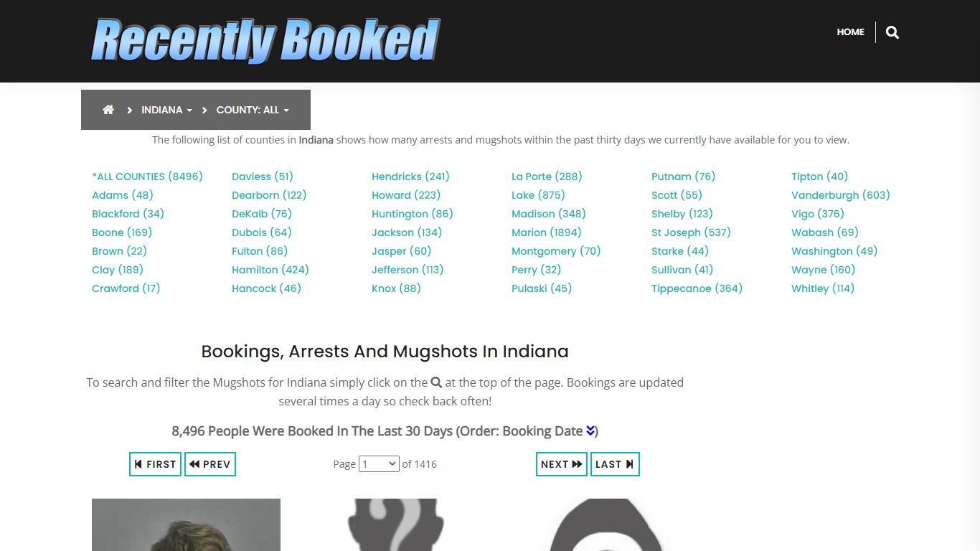980x551 pixels.
Task: Open Tippecanoe (364) county link
Action: [x=697, y=288]
